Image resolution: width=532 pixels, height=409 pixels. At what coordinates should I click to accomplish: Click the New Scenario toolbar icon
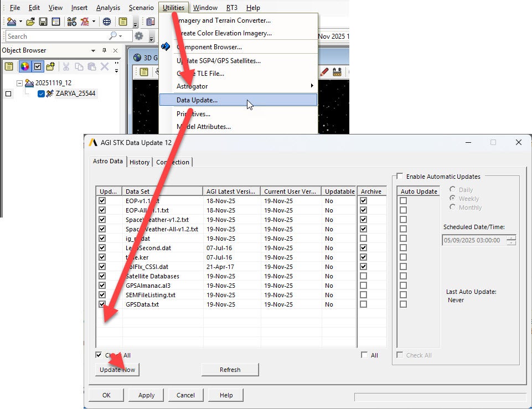[11, 22]
